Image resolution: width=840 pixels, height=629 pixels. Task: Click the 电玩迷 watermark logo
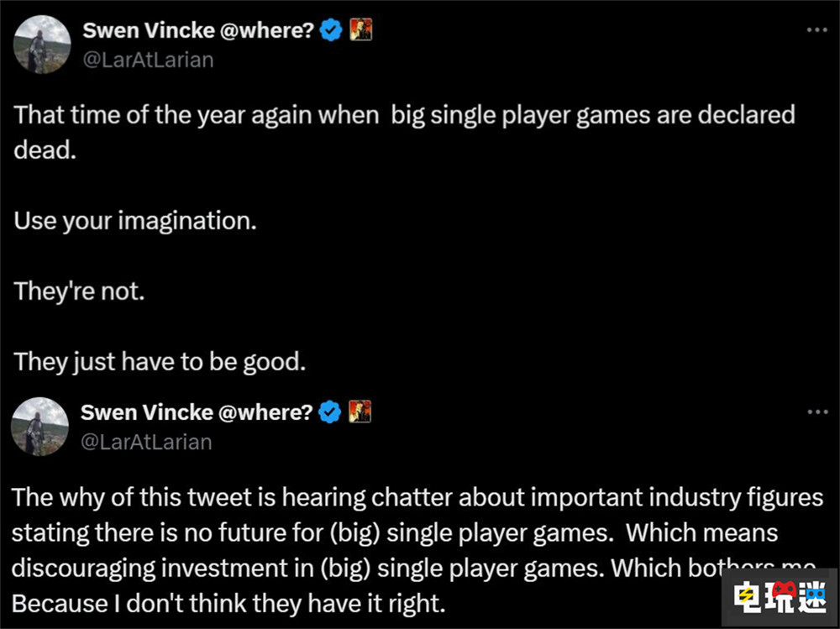click(x=780, y=597)
